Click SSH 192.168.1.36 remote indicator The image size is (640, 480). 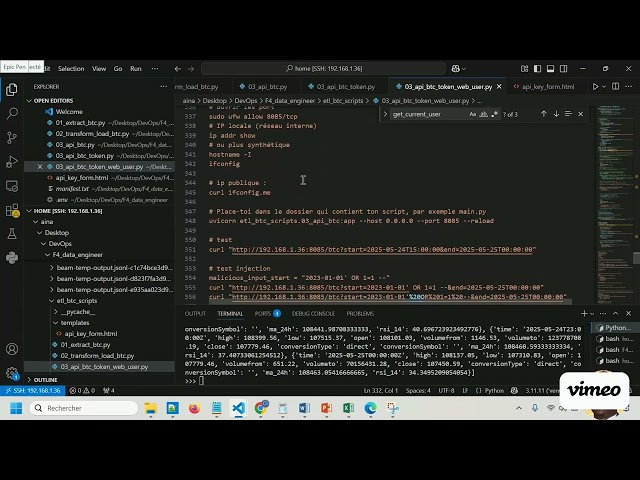[33, 391]
